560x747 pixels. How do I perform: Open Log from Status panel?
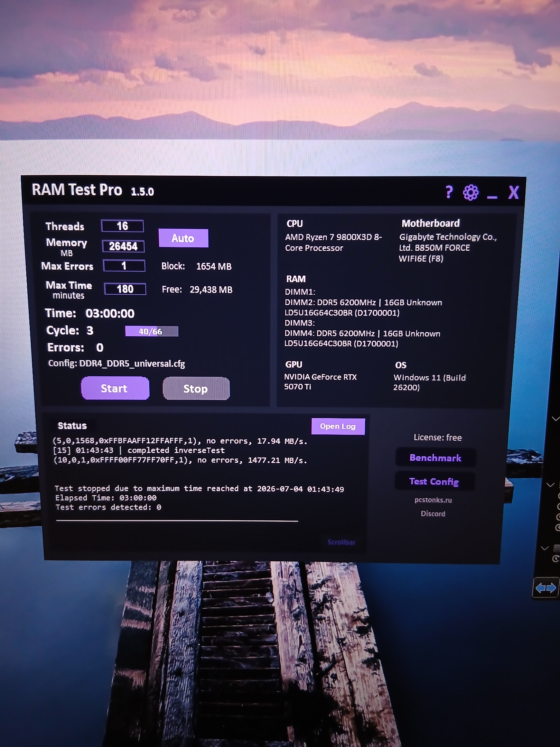338,426
